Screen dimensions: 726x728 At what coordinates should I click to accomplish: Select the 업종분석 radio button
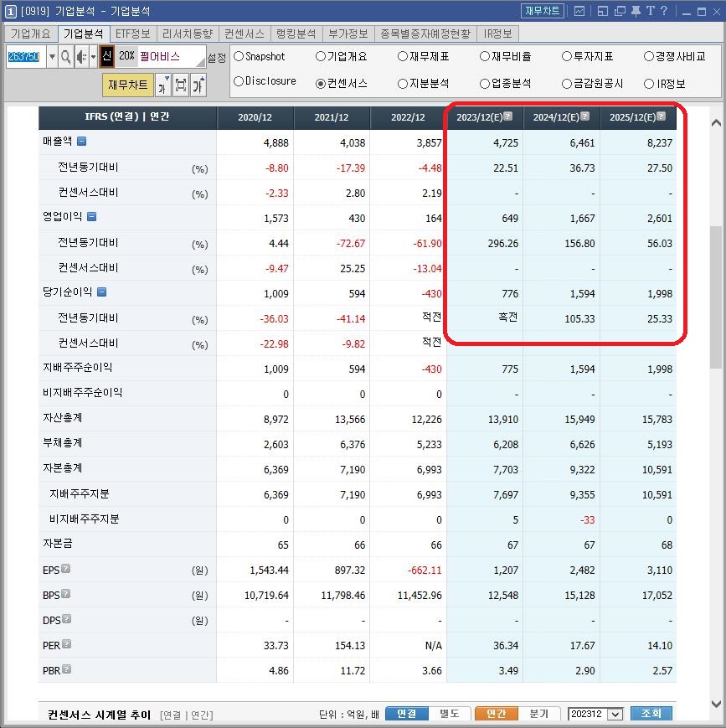click(485, 84)
